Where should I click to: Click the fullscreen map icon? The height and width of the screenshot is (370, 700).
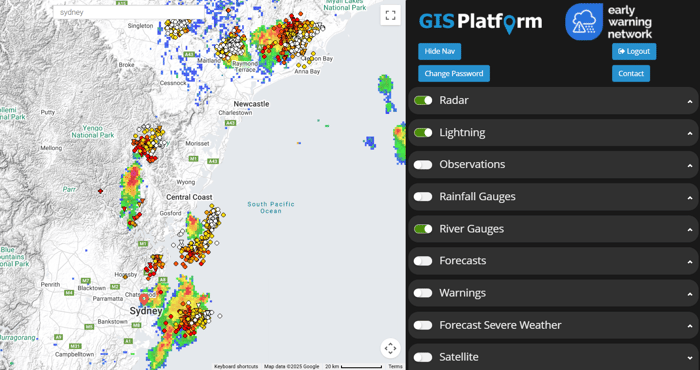390,16
